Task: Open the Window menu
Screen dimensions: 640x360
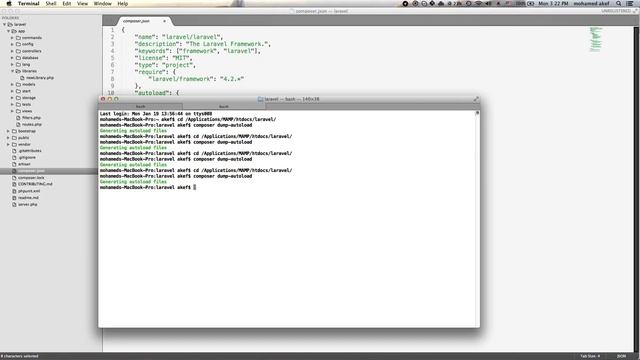Action: (102, 4)
